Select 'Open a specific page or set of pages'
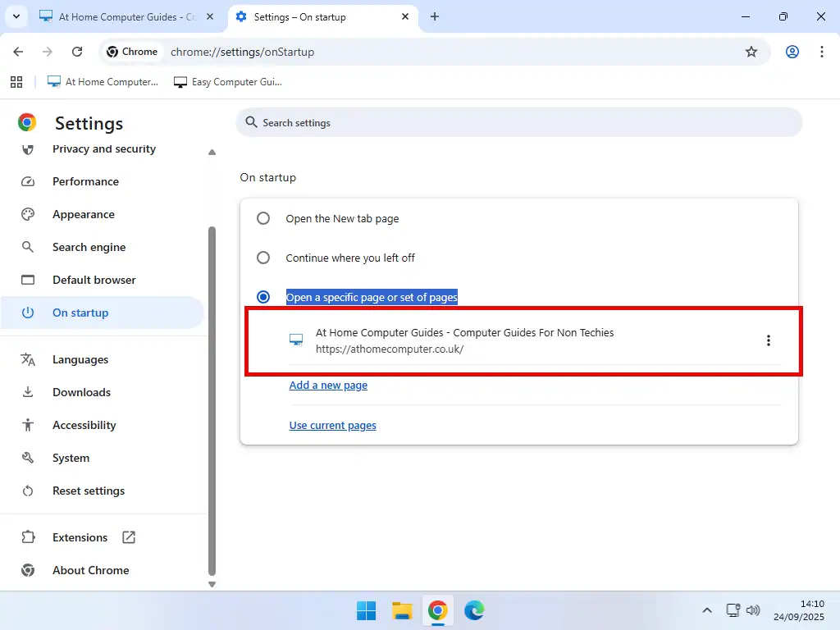The height and width of the screenshot is (630, 840). pyautogui.click(x=263, y=297)
